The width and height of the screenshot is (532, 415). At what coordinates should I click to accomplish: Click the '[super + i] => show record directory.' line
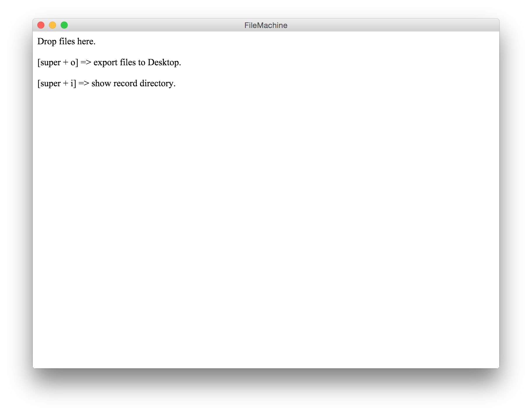106,83
